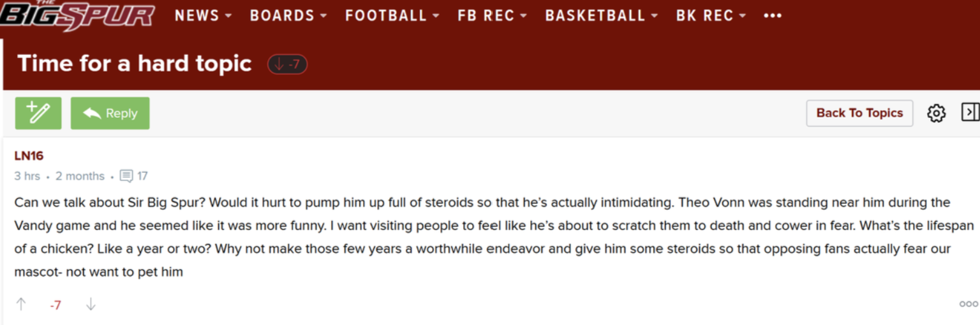
Task: Click the green Reply button
Action: [110, 113]
